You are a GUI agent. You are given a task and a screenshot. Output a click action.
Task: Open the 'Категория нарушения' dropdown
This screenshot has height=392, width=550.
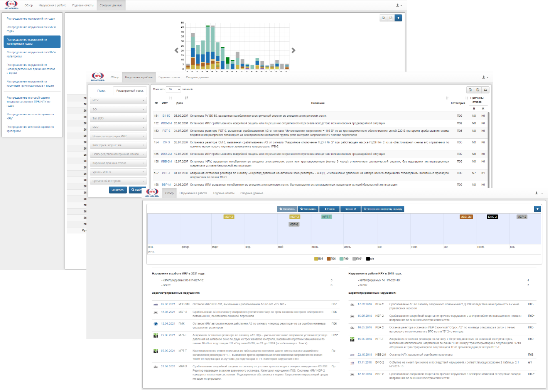pos(118,145)
